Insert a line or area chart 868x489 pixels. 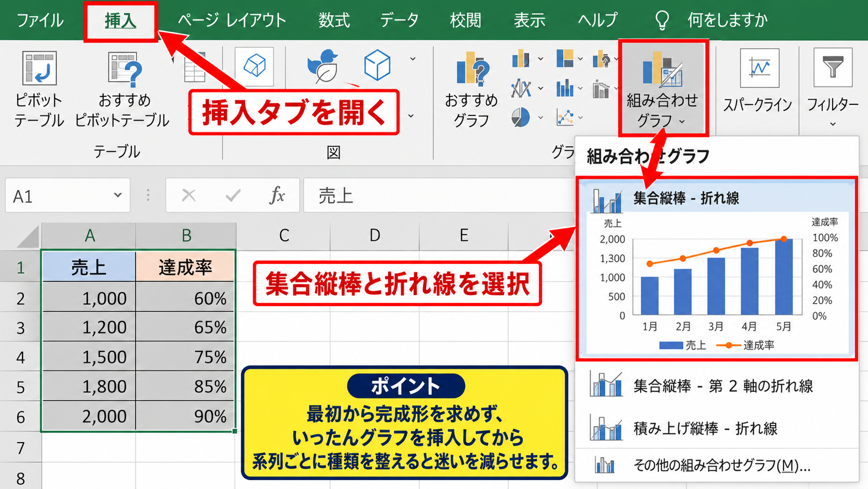coord(521,88)
